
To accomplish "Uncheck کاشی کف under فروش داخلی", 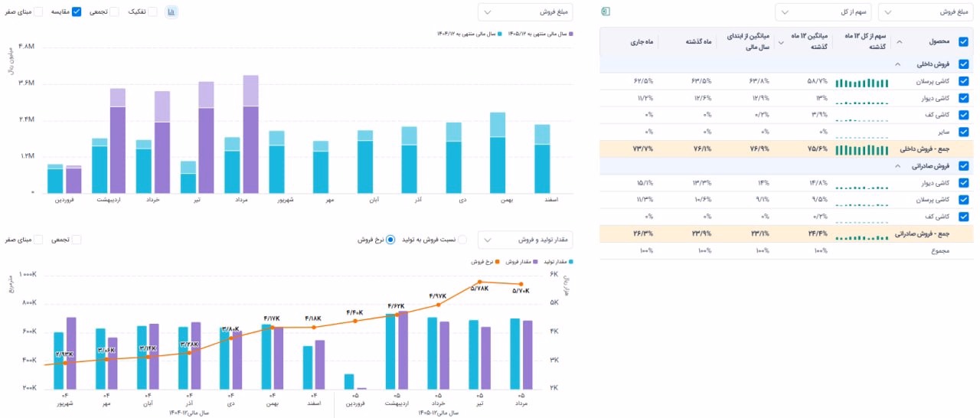I will tap(964, 115).
